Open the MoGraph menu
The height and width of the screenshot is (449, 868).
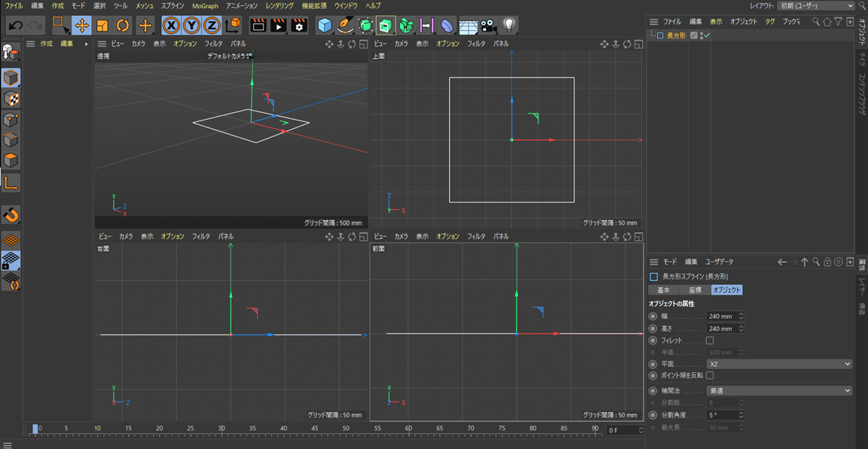point(205,6)
